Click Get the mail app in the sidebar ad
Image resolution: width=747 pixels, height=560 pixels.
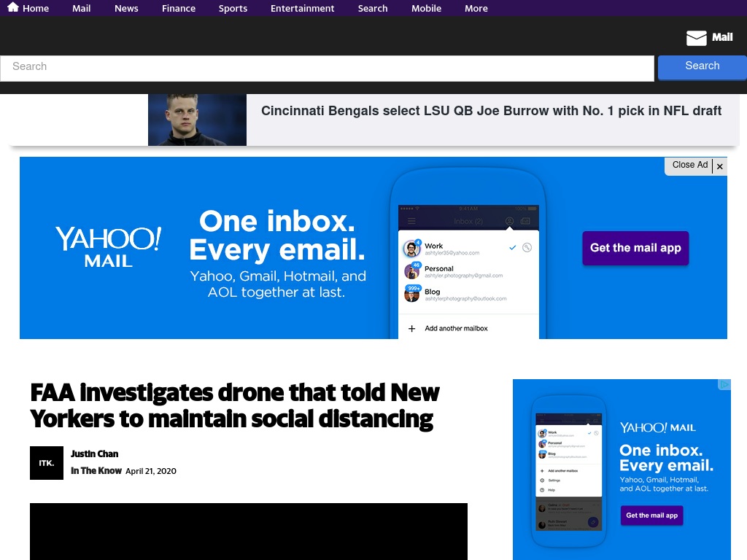[651, 516]
